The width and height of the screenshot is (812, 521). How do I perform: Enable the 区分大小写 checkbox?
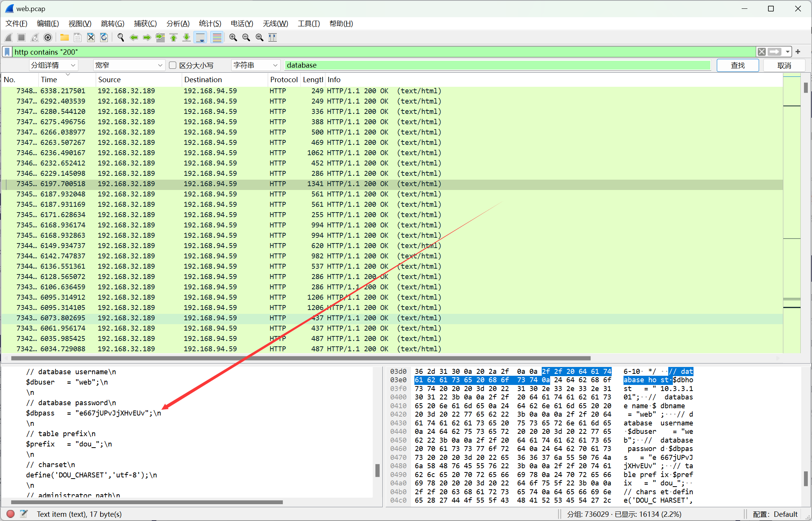coord(173,65)
